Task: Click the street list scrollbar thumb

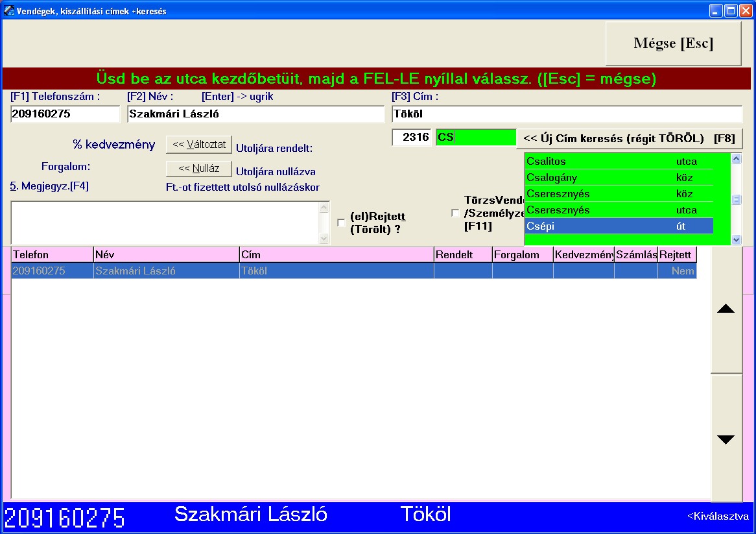Action: coord(737,199)
